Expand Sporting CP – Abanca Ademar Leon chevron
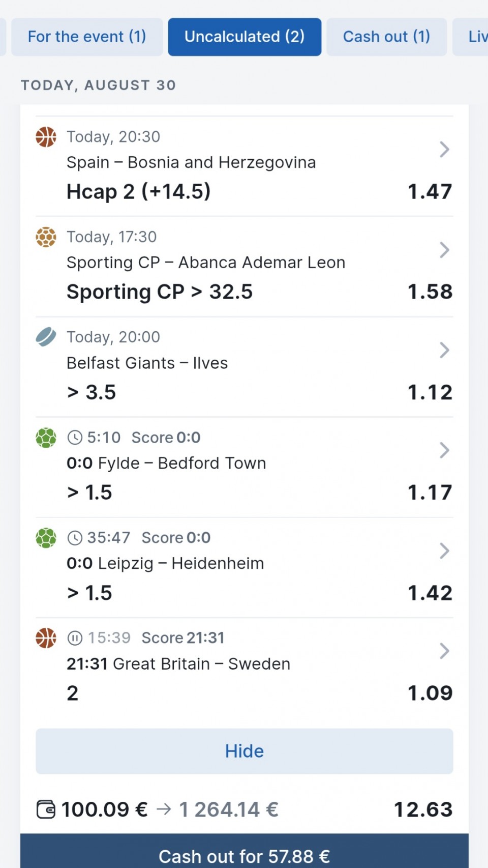The width and height of the screenshot is (488, 868). pyautogui.click(x=444, y=250)
